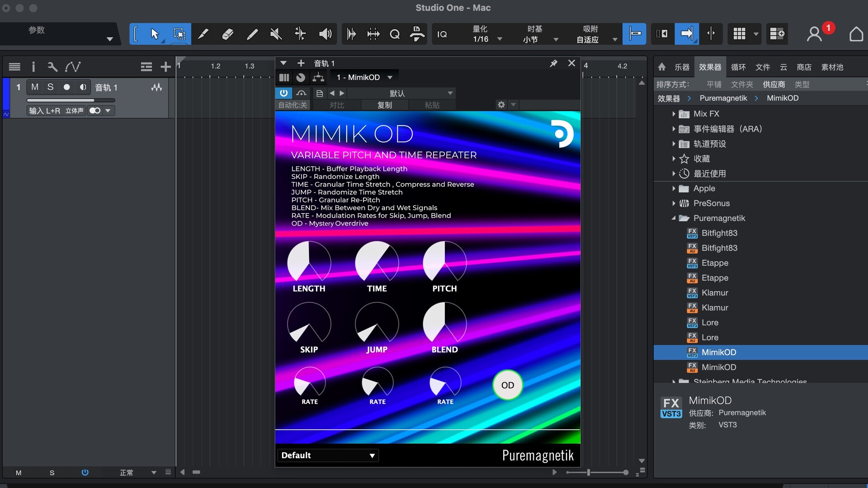Image resolution: width=868 pixels, height=488 pixels.
Task: Select Klamur VST3 effect in browser
Action: pos(715,293)
